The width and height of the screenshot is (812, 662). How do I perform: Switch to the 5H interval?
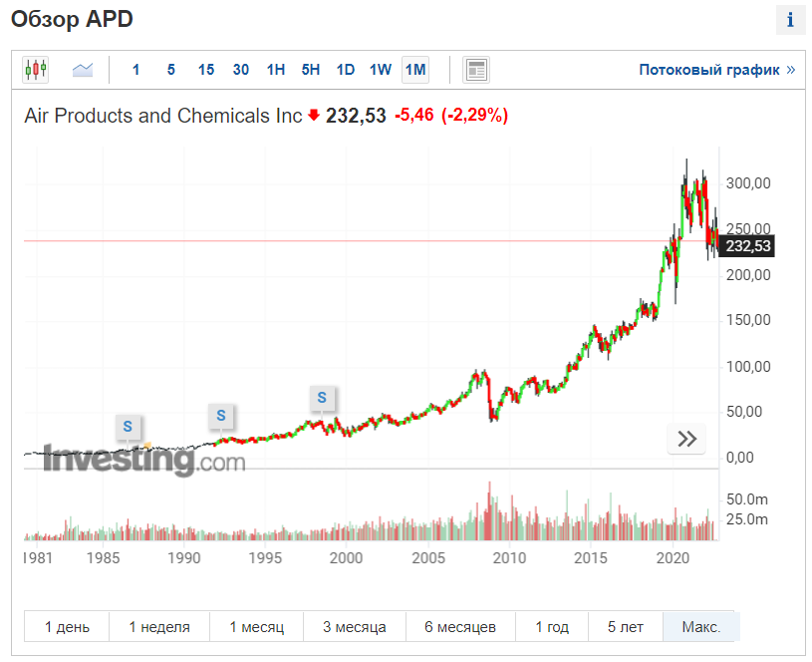(x=311, y=70)
